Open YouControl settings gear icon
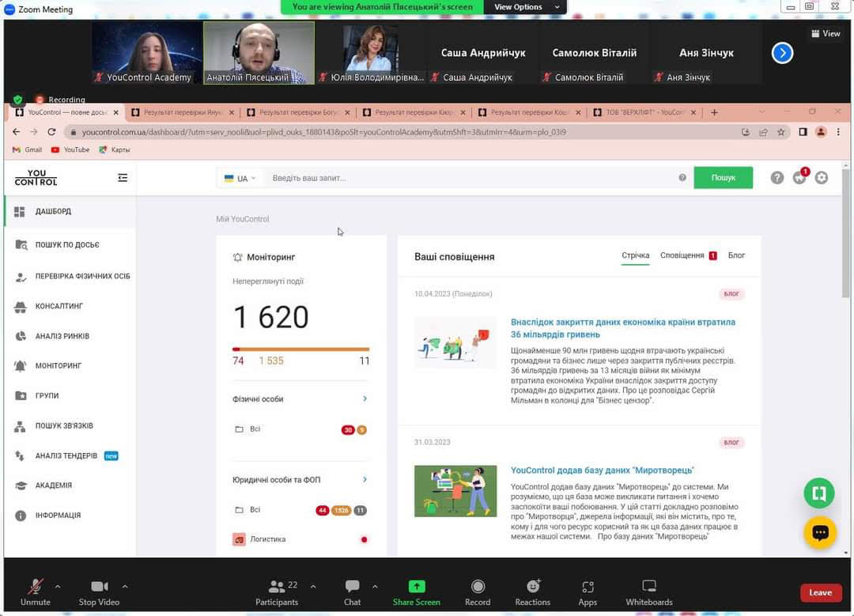The image size is (854, 616). (822, 178)
